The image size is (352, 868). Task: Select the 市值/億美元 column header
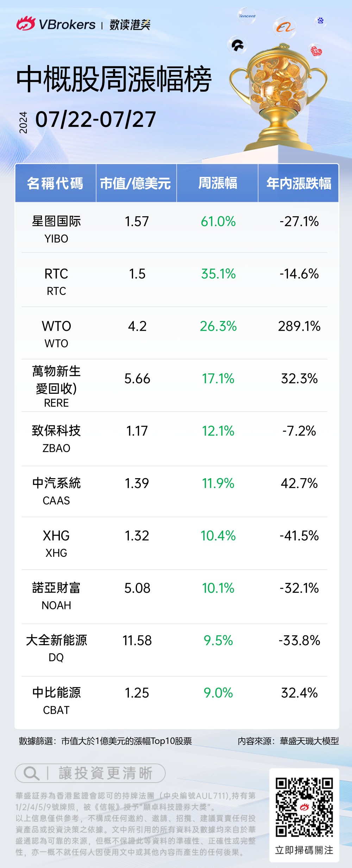point(136,183)
